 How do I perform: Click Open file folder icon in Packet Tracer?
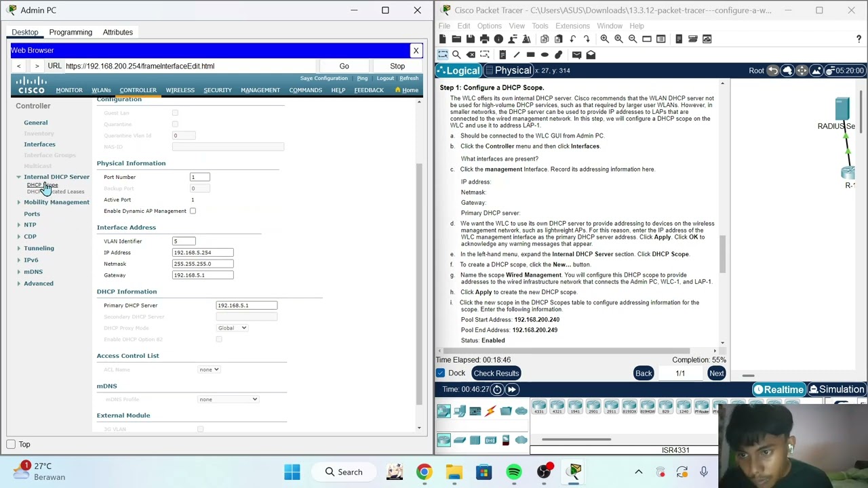(456, 39)
